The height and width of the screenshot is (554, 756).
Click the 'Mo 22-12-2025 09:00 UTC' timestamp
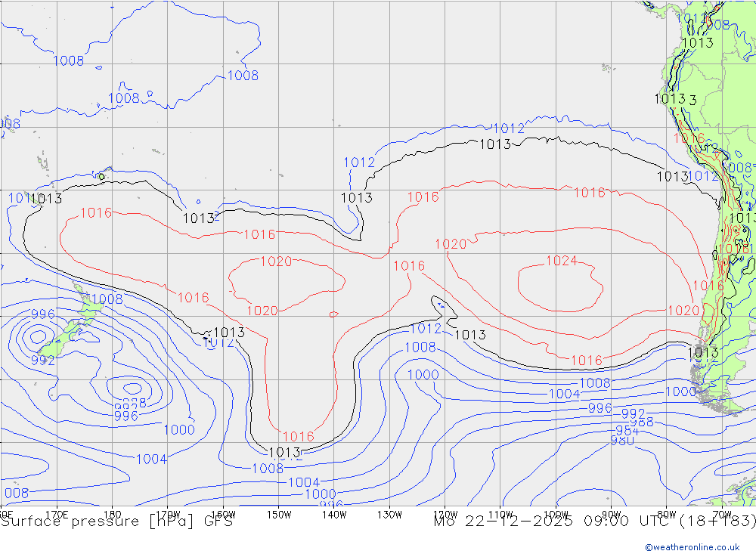click(553, 522)
